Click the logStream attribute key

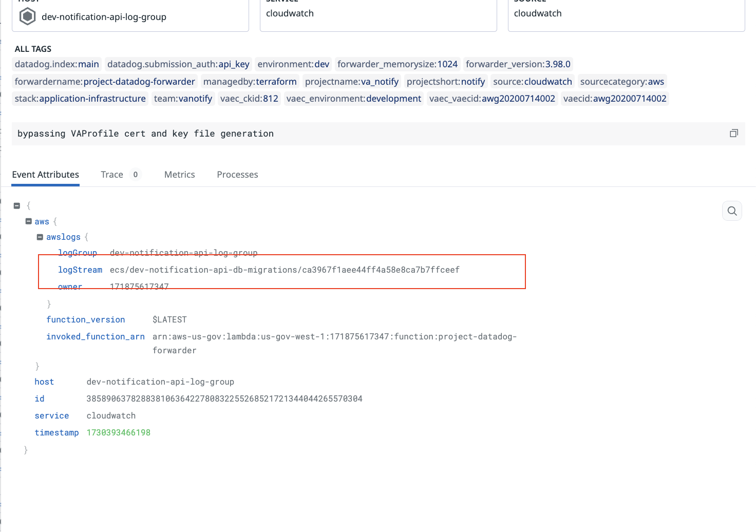pos(80,270)
